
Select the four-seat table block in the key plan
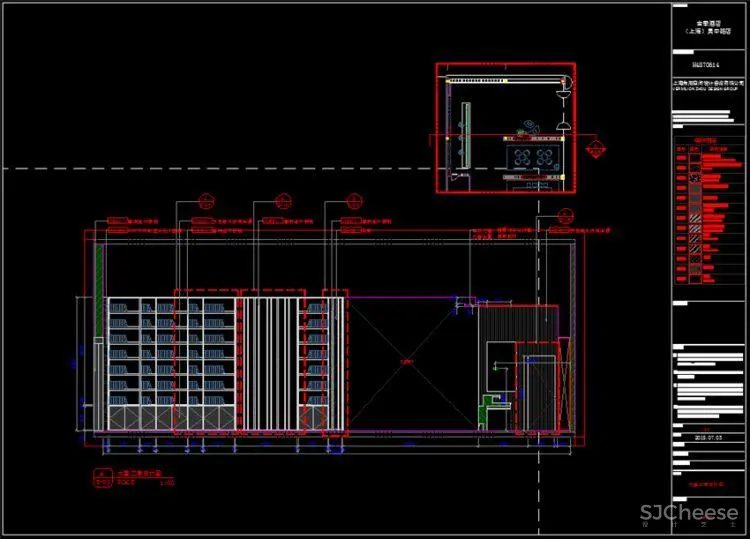click(x=535, y=156)
